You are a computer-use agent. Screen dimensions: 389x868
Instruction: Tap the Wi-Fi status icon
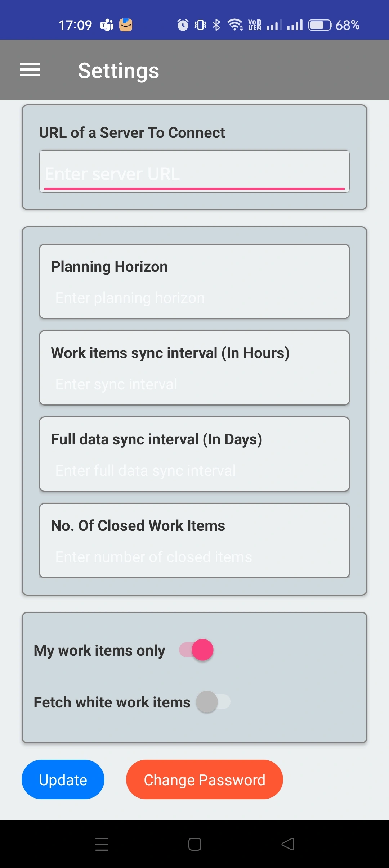point(235,25)
